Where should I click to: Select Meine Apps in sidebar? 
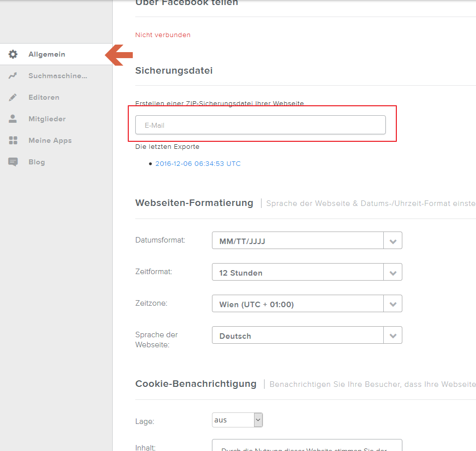[x=50, y=140]
